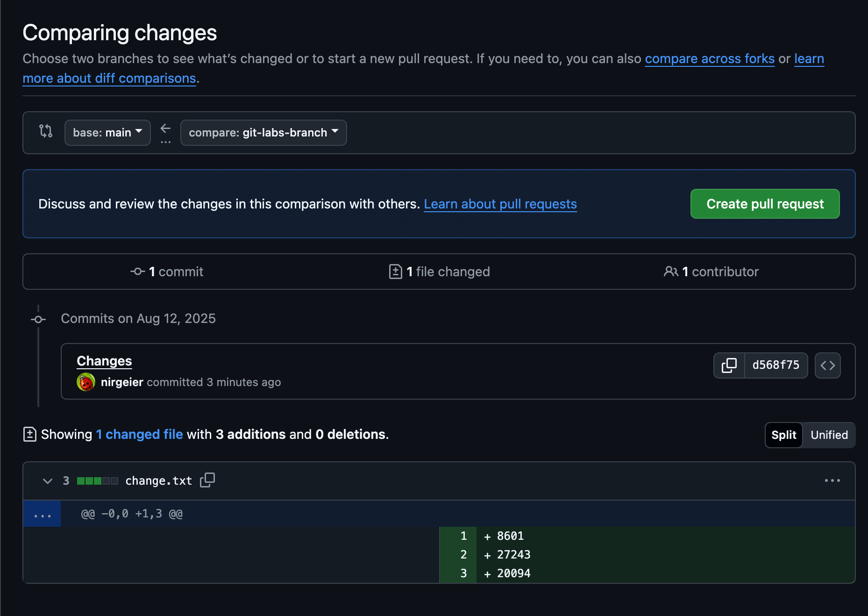This screenshot has width=868, height=616.
Task: Open the base: main branch dropdown
Action: click(107, 133)
